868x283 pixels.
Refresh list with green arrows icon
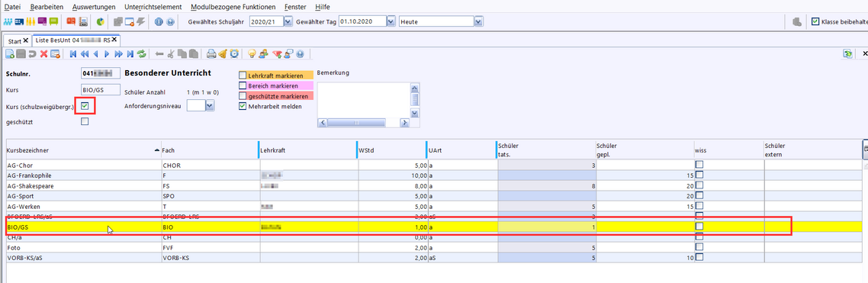point(142,54)
